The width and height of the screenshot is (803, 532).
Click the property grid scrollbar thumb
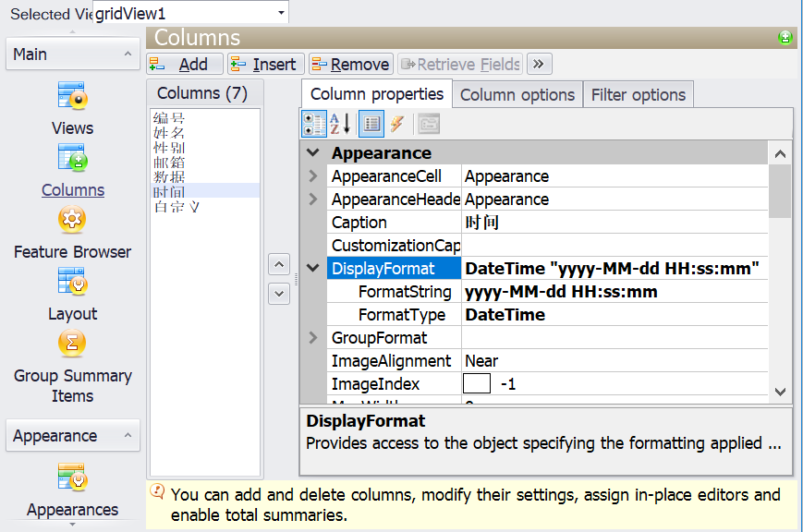pyautogui.click(x=780, y=191)
